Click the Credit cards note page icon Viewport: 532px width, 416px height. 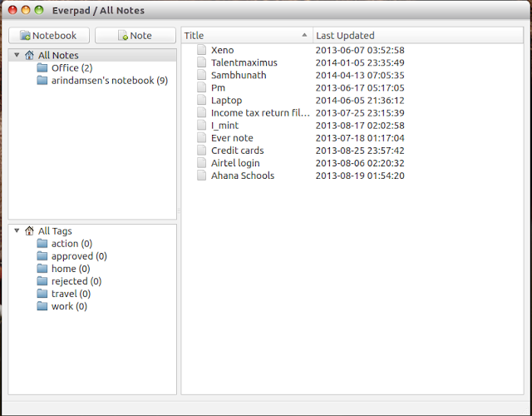201,150
